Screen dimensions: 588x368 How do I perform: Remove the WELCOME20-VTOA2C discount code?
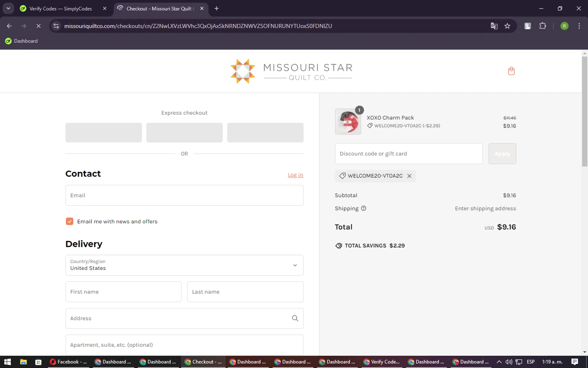point(409,176)
